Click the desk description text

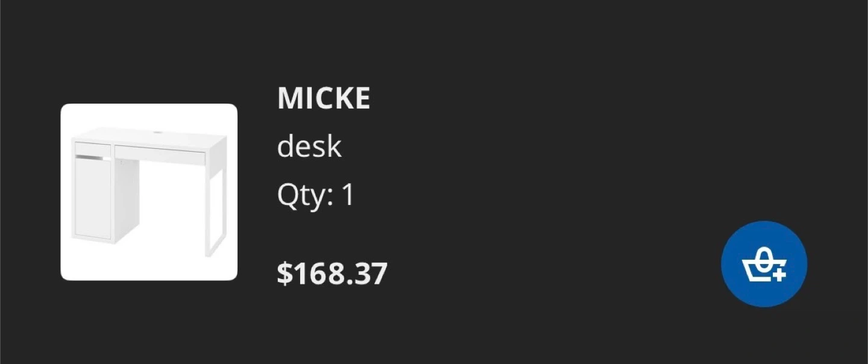(309, 145)
